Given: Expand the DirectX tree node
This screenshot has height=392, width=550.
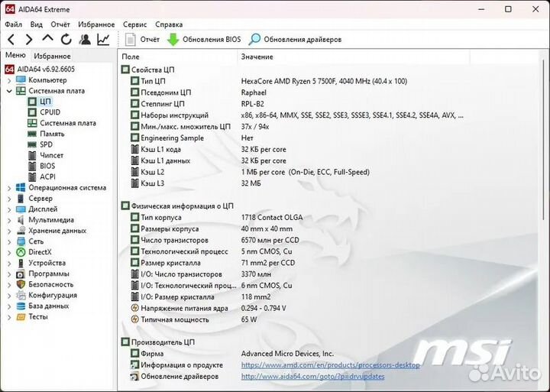Looking at the screenshot, I should click(9, 253).
